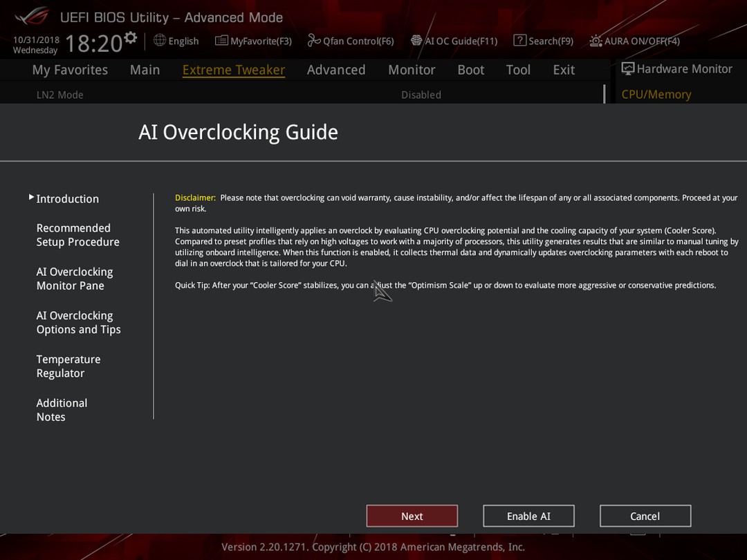Launch AI OC Guide(F11) brain icon
747x560 pixels.
tap(416, 41)
